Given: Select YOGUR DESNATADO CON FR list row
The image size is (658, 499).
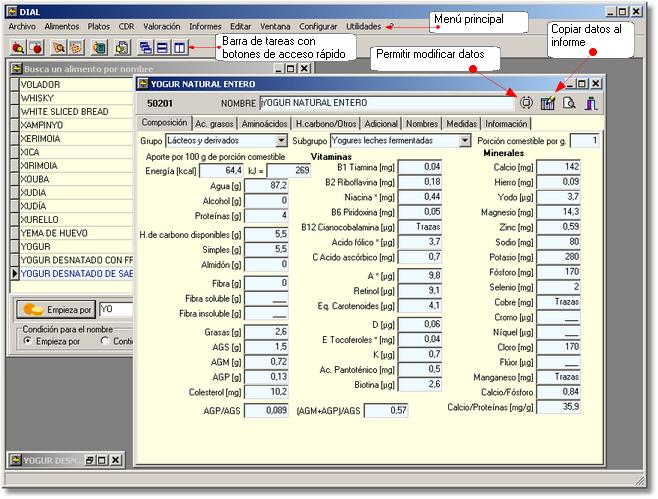Looking at the screenshot, I should 76,260.
